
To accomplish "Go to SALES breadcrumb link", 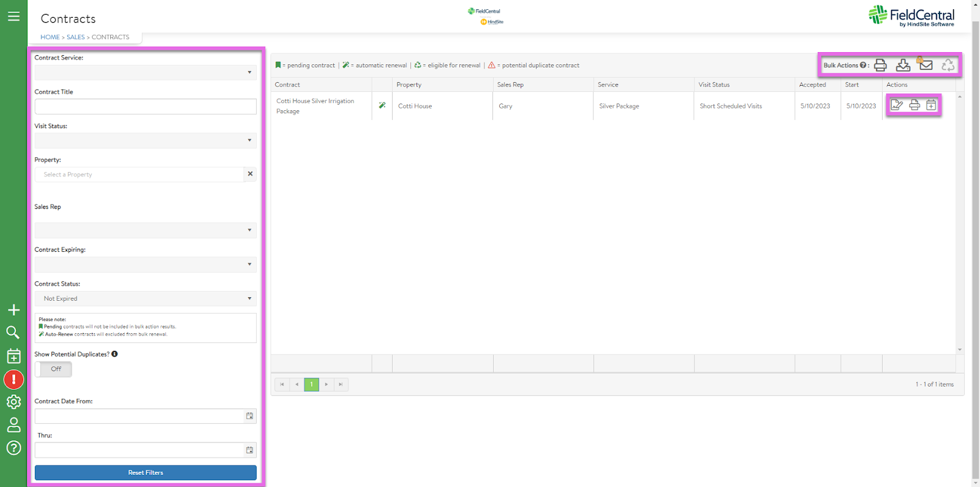I will point(76,37).
